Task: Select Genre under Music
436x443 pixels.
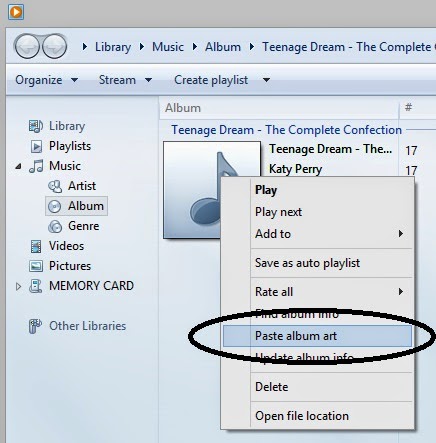Action: tap(83, 226)
